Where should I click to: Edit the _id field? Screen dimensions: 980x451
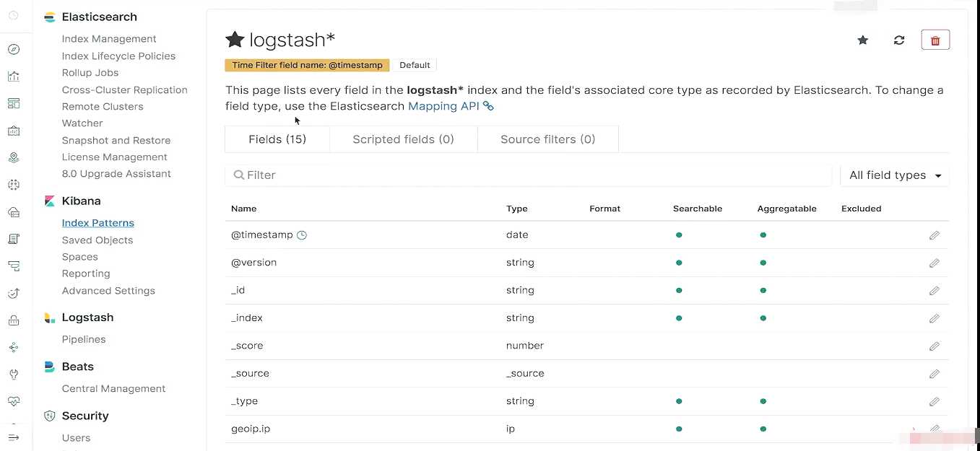934,291
